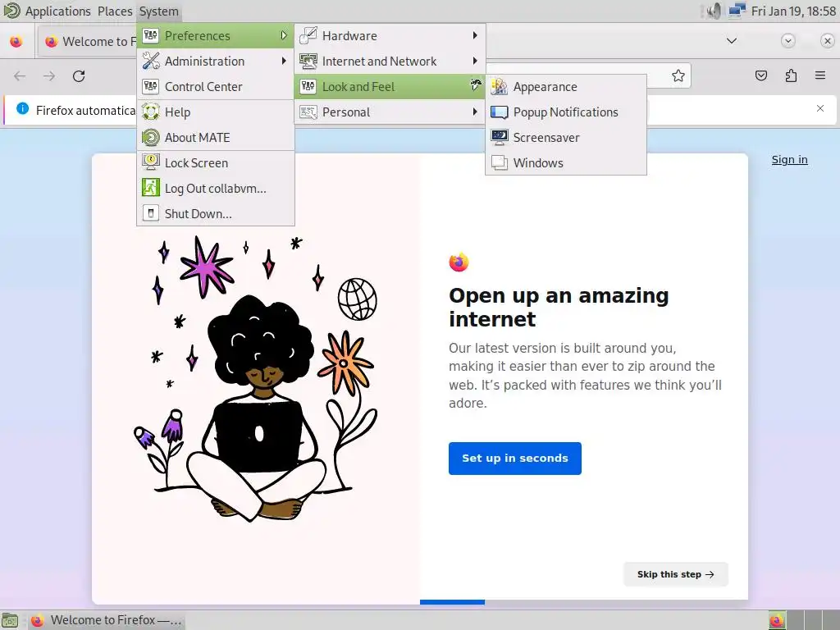Click the Appearance paint icon
The width and height of the screenshot is (840, 630).
(x=500, y=87)
